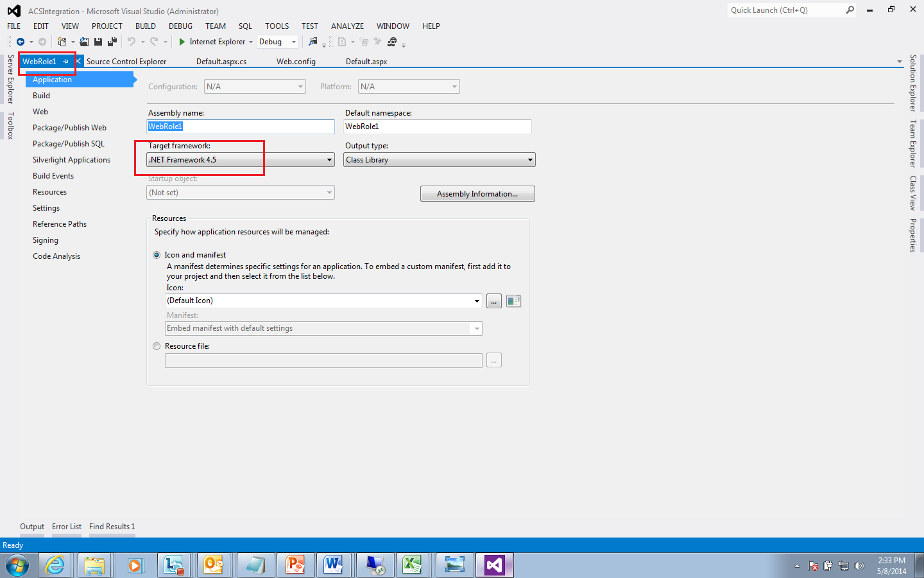Click the icon preview button beside Icon field
Viewport: 924px width, 578px height.
[x=513, y=301]
